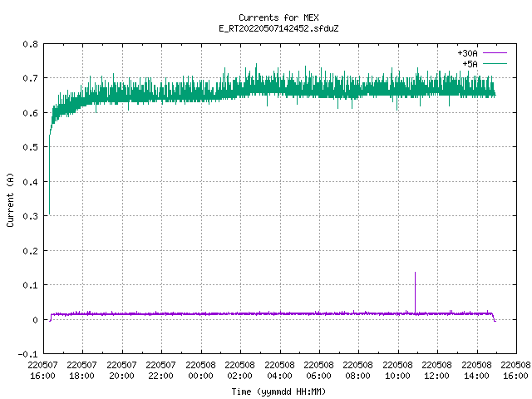This screenshot has width=532, height=399.
Task: Click the 220508 14:00 time tick label
Action: (x=476, y=370)
